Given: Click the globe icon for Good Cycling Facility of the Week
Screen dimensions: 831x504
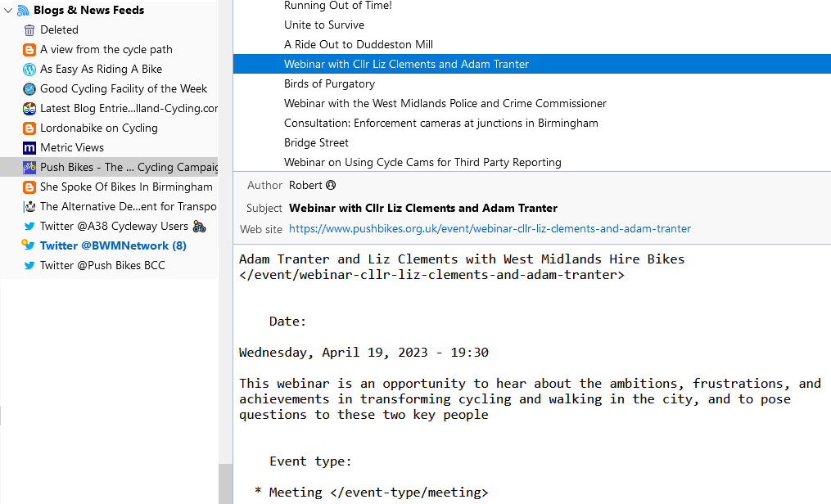Looking at the screenshot, I should click(x=29, y=88).
